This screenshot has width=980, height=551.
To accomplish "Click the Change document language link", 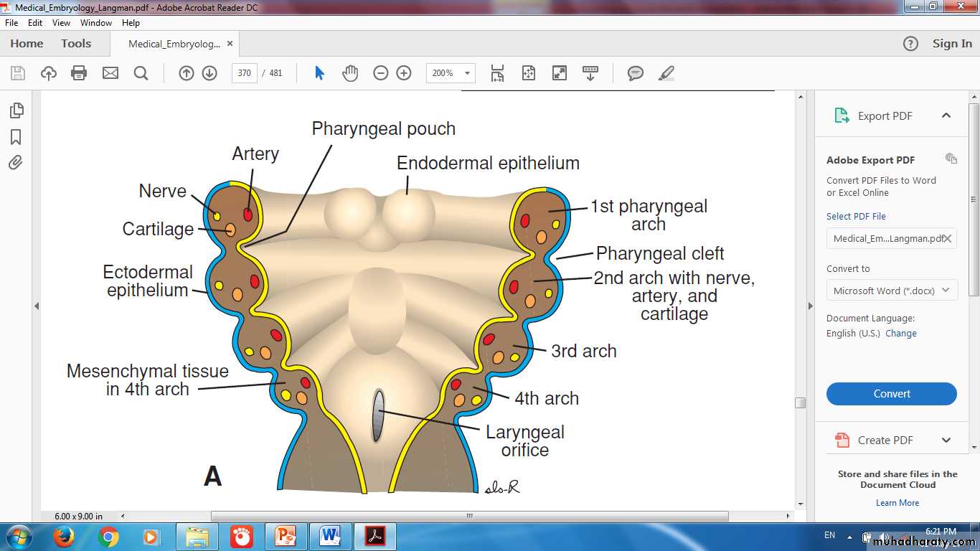I will (x=900, y=334).
